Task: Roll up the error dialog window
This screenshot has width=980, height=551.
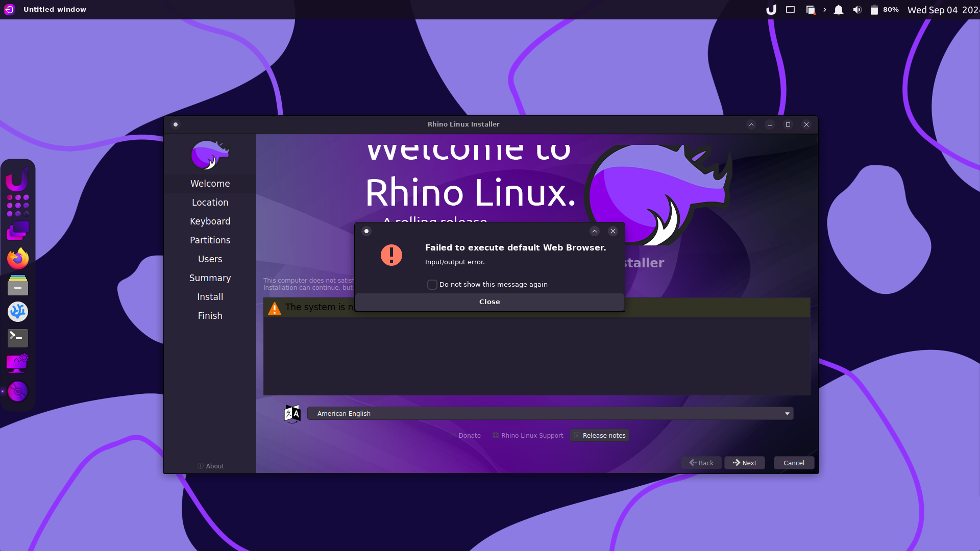Action: (x=595, y=231)
